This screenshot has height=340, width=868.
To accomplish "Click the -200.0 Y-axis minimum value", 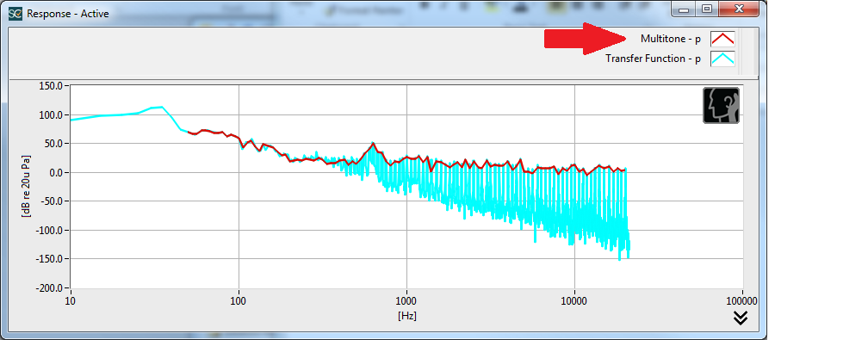I will coord(48,288).
